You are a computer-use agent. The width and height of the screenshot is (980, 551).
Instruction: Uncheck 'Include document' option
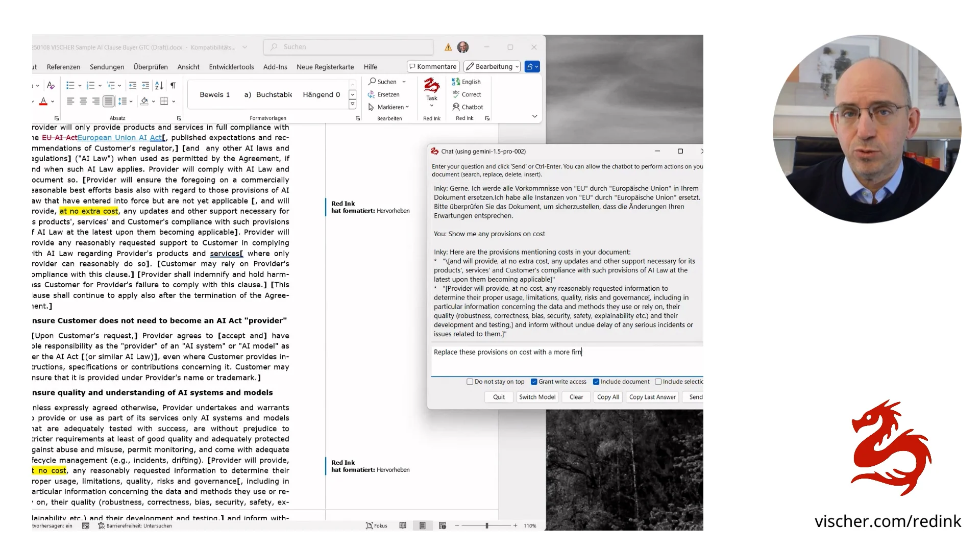596,382
